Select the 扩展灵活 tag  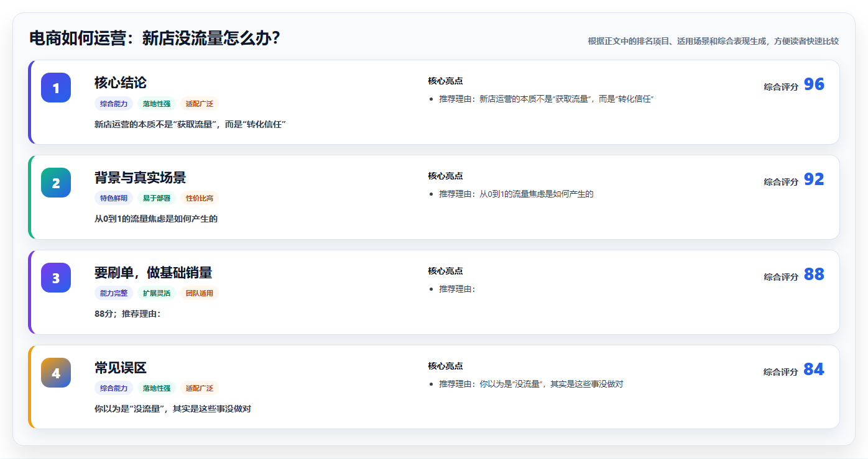pos(157,294)
